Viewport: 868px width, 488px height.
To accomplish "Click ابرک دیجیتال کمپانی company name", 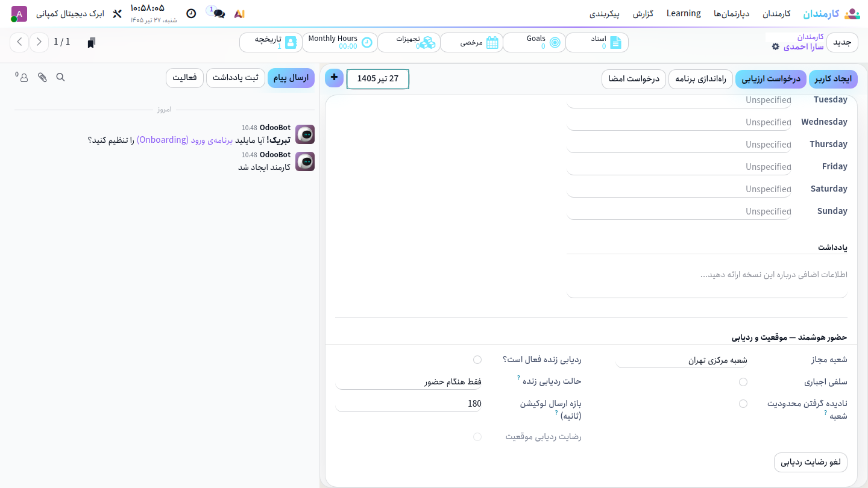I will point(70,14).
